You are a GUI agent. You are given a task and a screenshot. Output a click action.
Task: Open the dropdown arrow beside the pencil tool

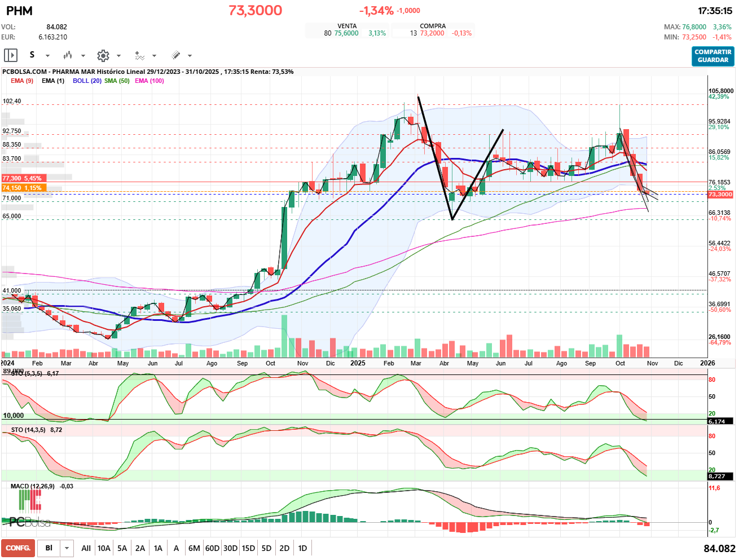coord(190,56)
